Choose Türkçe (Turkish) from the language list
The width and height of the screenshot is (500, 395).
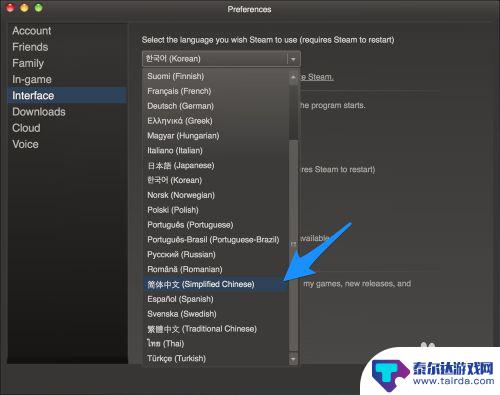point(216,358)
